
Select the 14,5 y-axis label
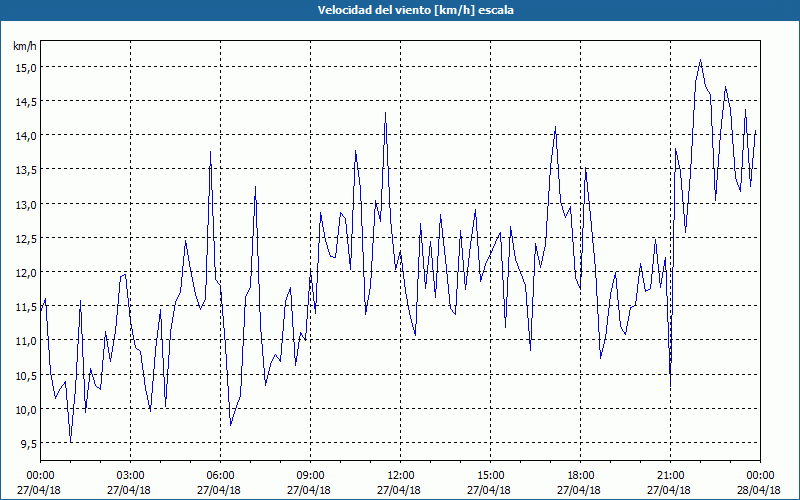pos(26,102)
